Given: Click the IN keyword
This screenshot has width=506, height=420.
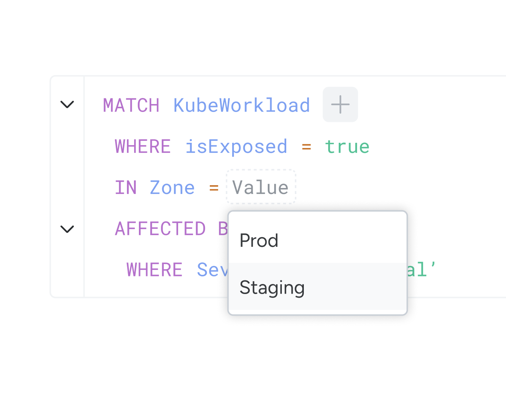Looking at the screenshot, I should (x=126, y=188).
